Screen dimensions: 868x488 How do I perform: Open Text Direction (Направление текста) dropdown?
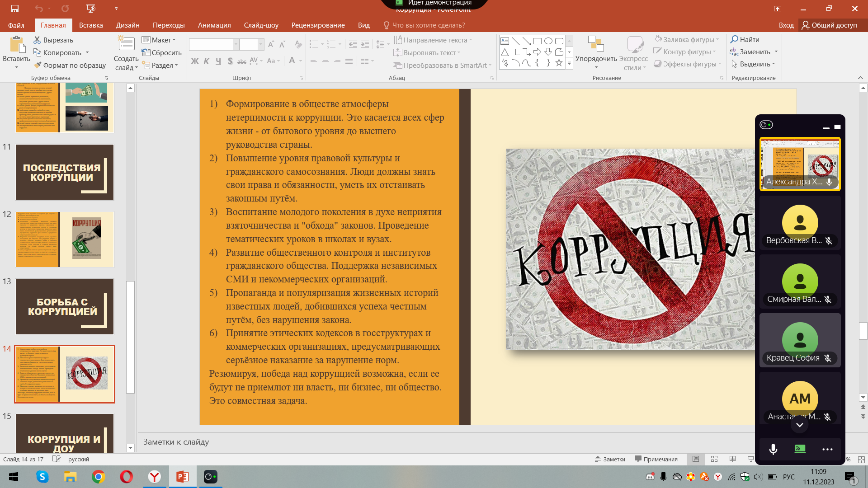[433, 40]
